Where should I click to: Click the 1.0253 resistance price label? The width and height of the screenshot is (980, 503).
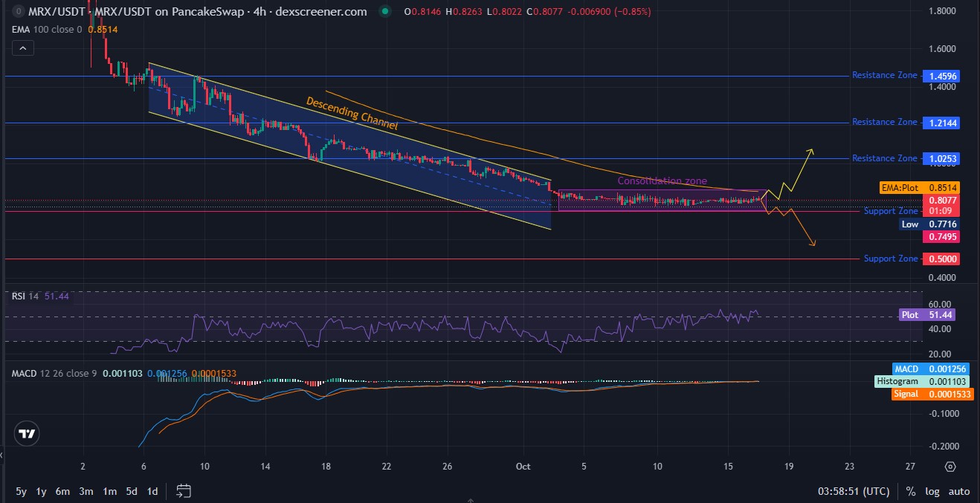[x=941, y=159]
